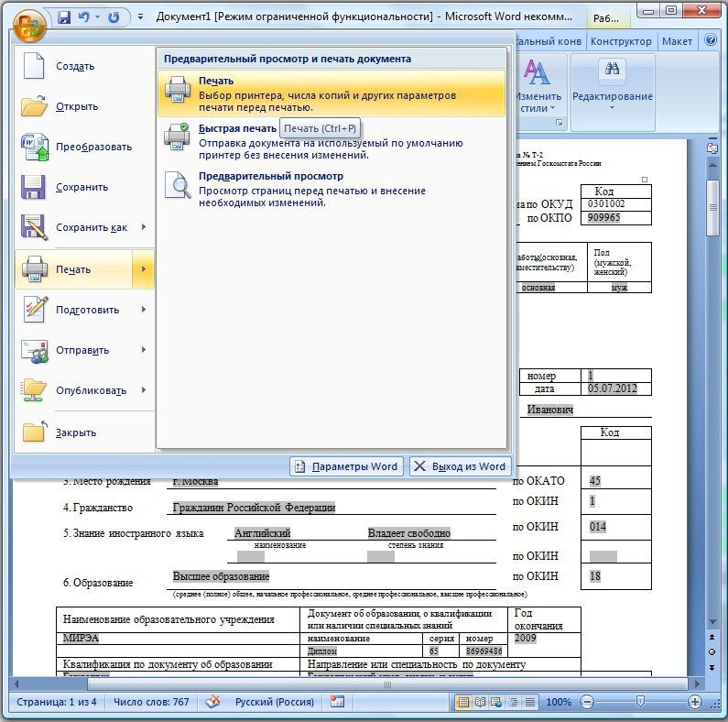
Task: Open the Изменить стили dropdown
Action: tap(538, 87)
